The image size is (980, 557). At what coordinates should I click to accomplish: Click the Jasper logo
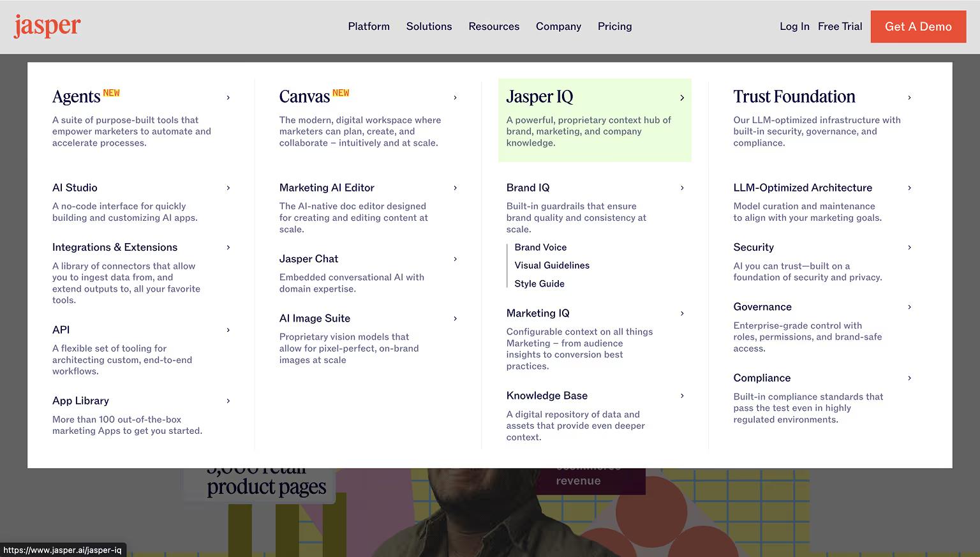[47, 26]
